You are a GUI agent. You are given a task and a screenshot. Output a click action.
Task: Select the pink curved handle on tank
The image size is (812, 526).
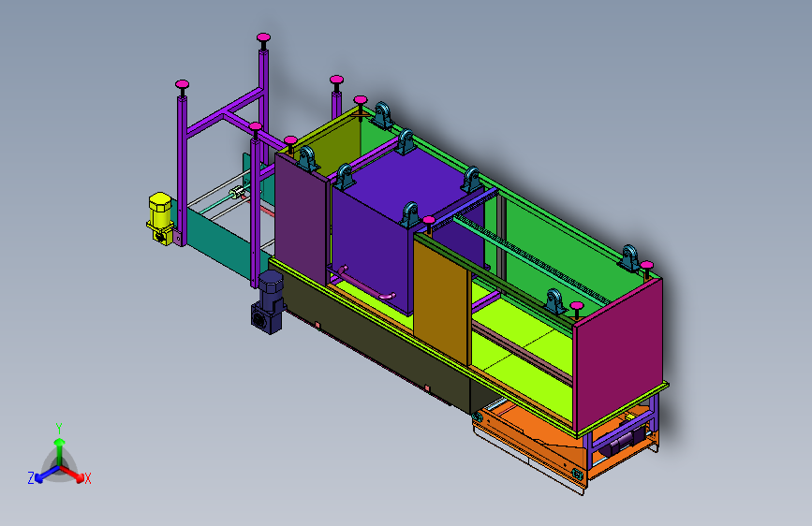coord(366,284)
